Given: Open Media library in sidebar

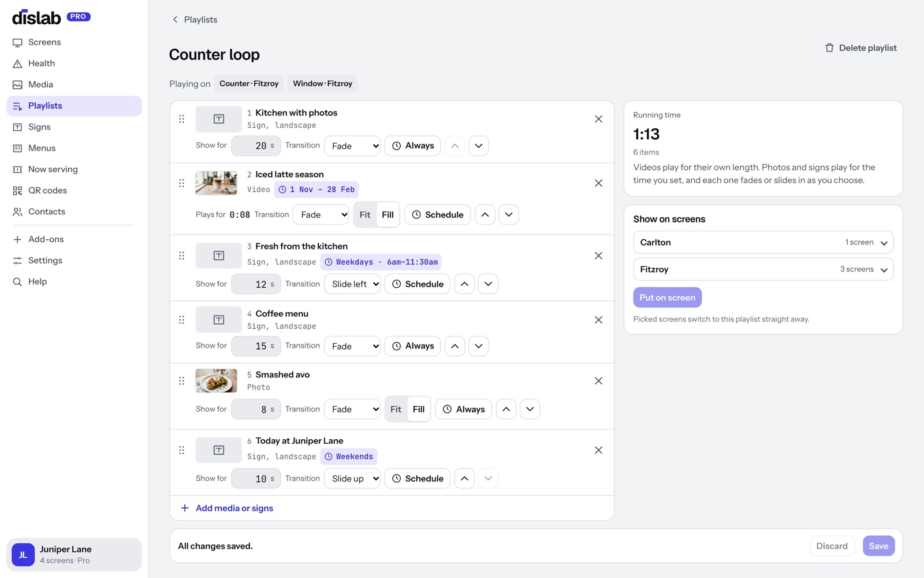Looking at the screenshot, I should pos(74,84).
